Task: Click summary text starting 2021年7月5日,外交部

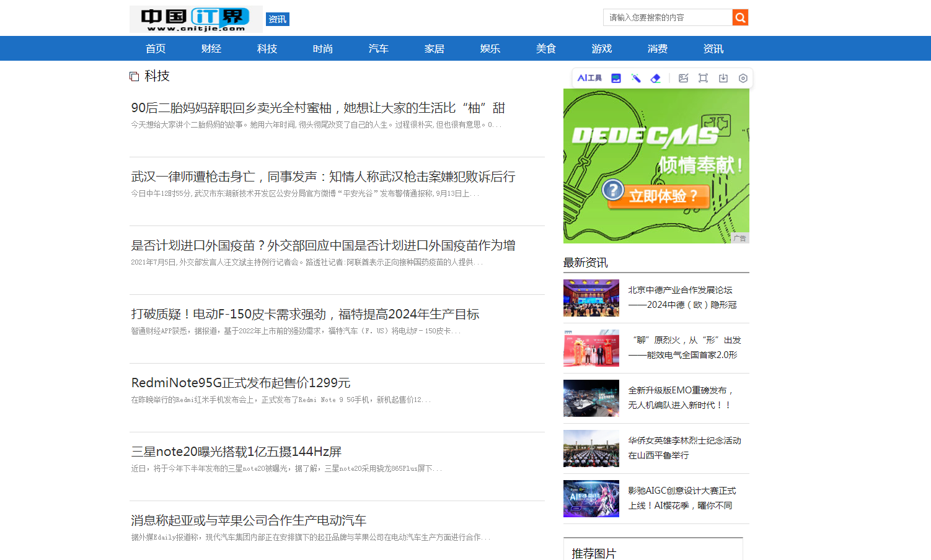Action: coord(307,262)
